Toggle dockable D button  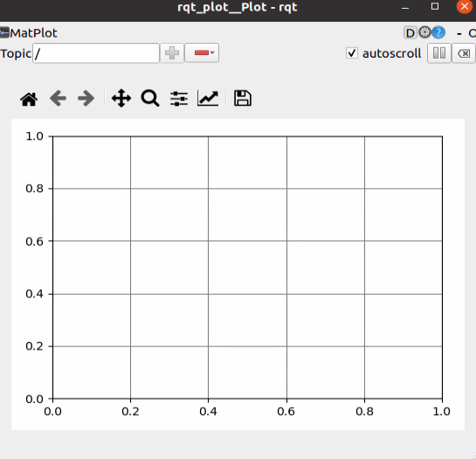coord(410,33)
